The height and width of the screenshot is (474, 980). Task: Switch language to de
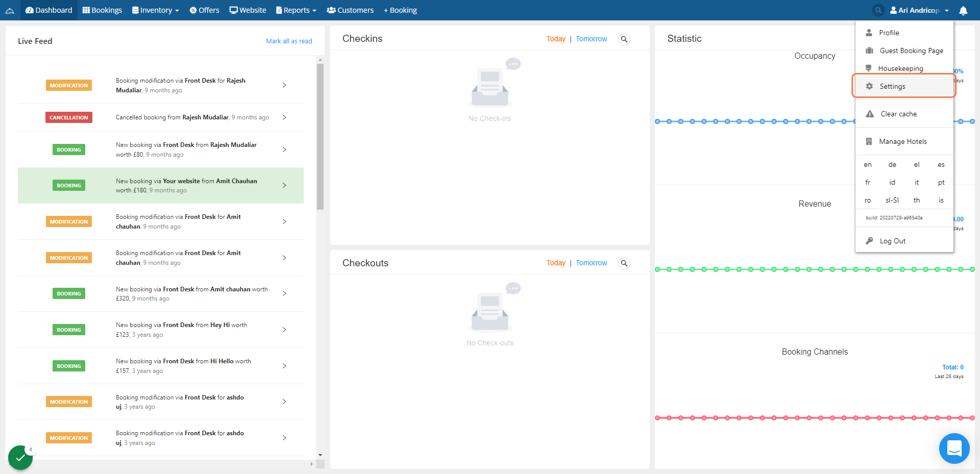[892, 164]
